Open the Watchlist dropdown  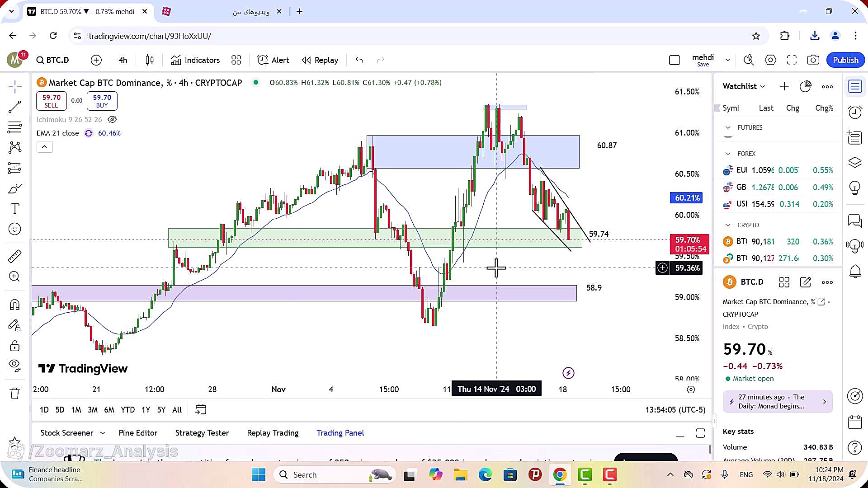[x=744, y=86]
